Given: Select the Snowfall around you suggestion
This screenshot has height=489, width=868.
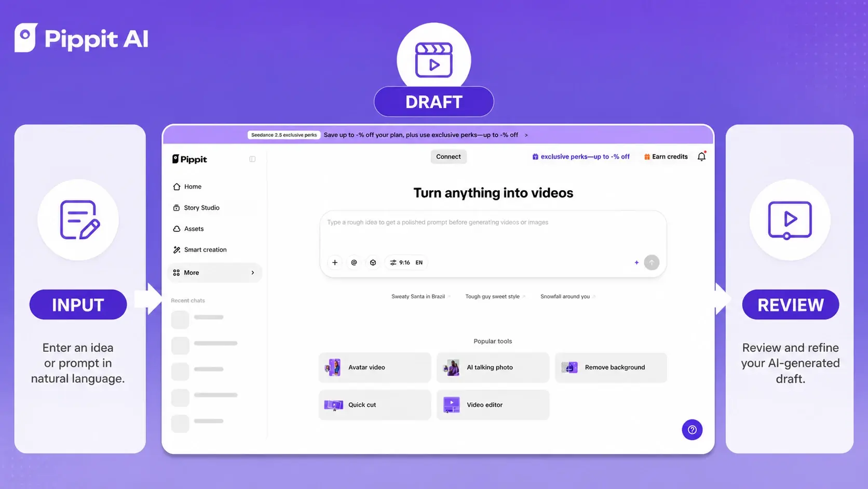Looking at the screenshot, I should click(568, 297).
